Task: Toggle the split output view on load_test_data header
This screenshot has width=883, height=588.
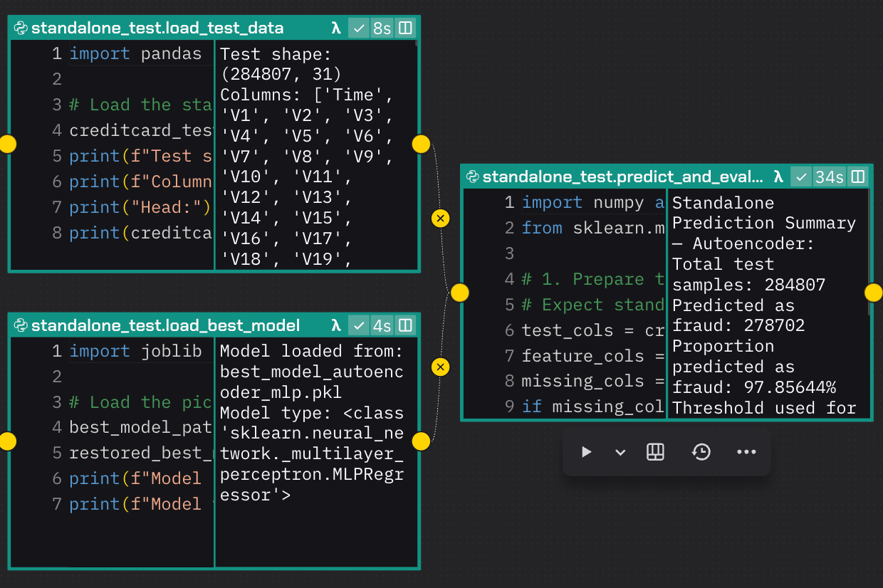Action: [404, 28]
